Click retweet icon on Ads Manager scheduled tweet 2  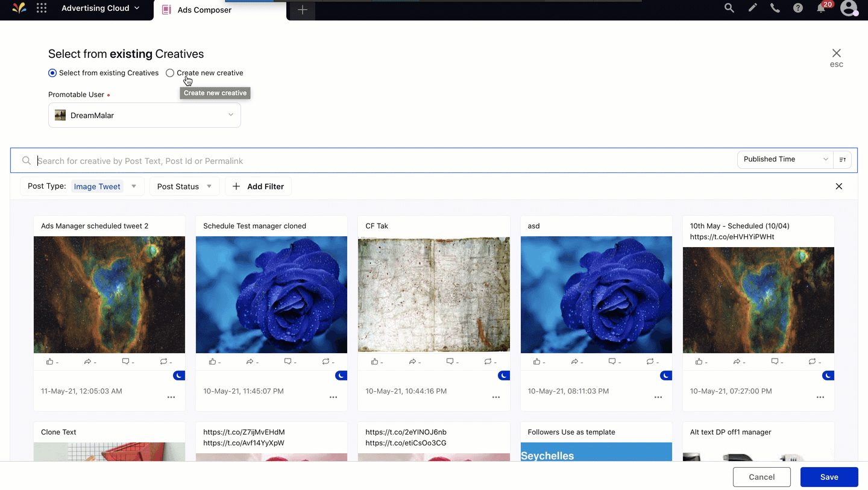[163, 362]
